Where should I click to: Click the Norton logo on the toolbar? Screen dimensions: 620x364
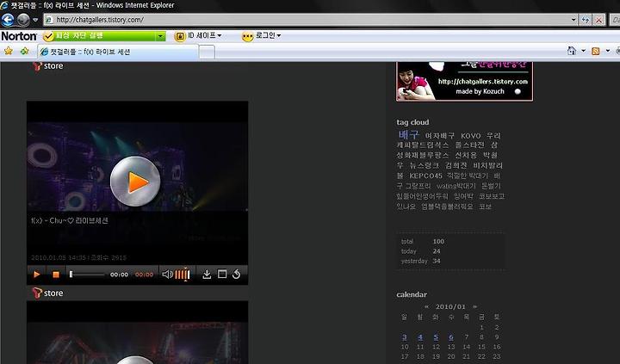tap(19, 36)
